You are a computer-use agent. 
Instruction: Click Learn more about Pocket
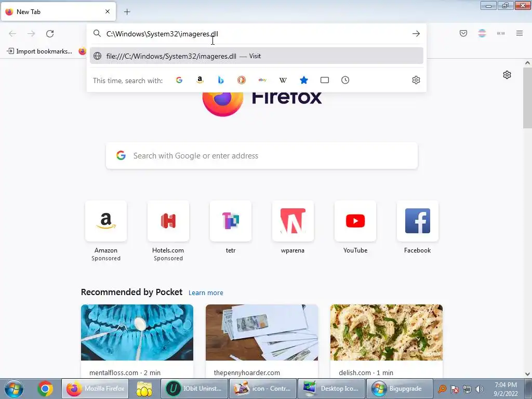[206, 293]
